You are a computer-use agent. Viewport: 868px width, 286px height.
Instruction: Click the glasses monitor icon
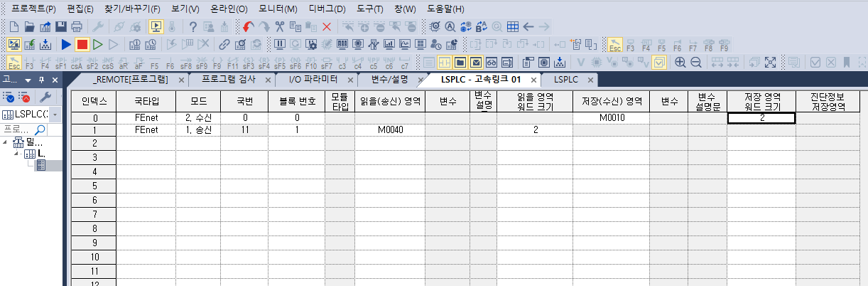[x=492, y=62]
